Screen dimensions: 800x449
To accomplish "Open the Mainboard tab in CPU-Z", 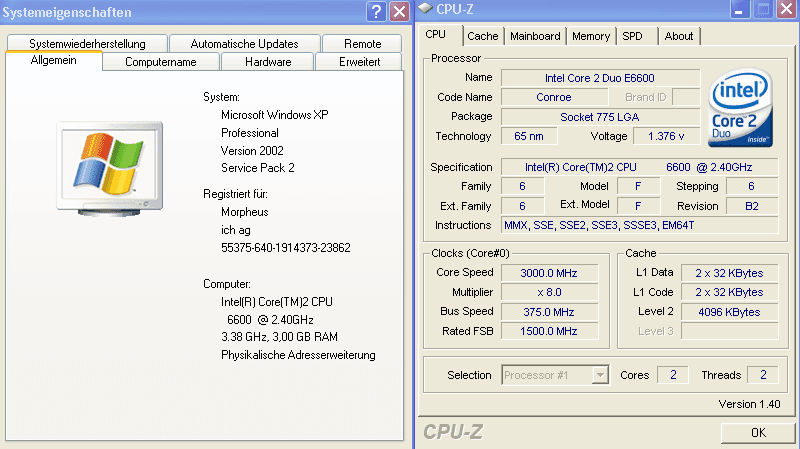I will (x=535, y=36).
